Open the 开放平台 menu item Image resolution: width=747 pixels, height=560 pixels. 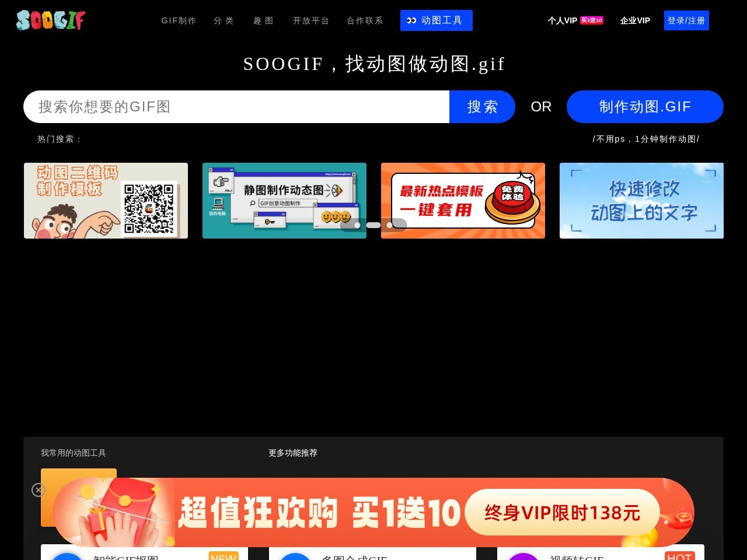pyautogui.click(x=311, y=20)
